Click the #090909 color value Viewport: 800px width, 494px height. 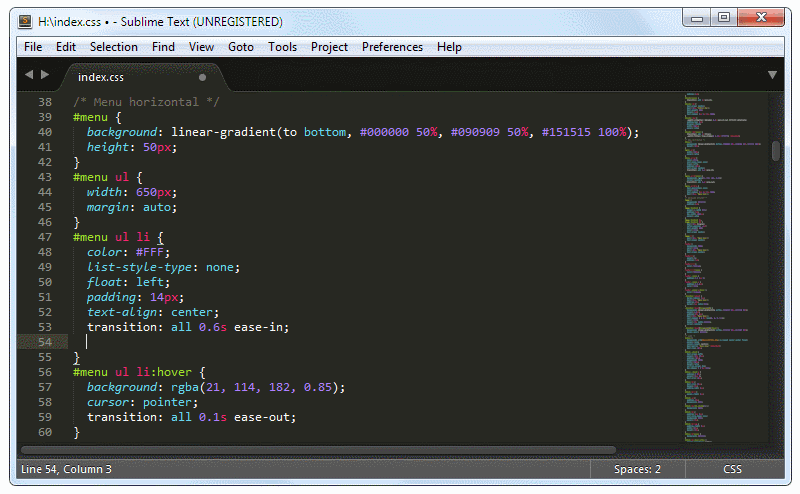pyautogui.click(x=475, y=132)
